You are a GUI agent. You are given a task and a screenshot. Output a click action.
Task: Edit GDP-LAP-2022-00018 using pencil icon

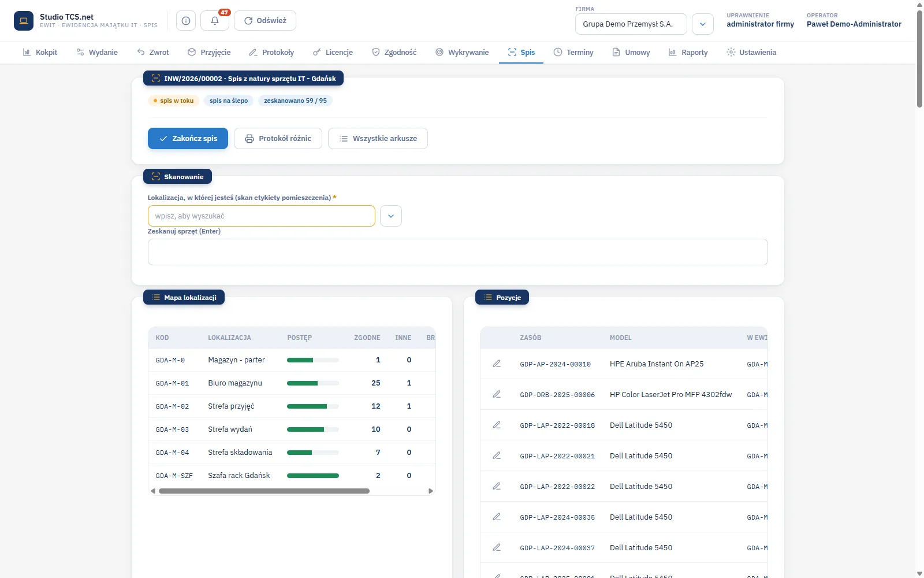pos(497,425)
